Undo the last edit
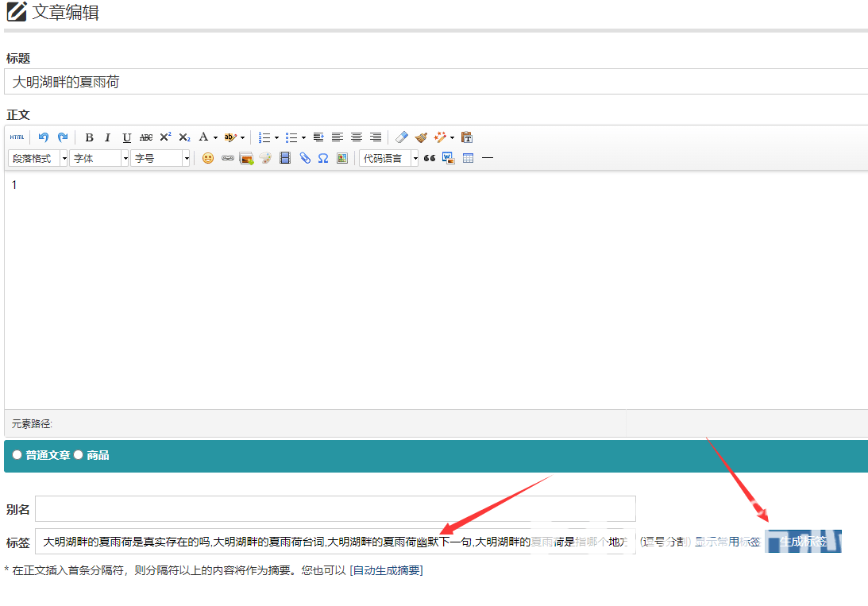The width and height of the screenshot is (868, 606). (44, 137)
